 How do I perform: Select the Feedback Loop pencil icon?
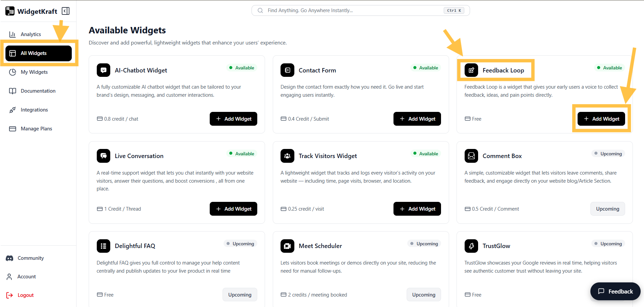tap(471, 70)
